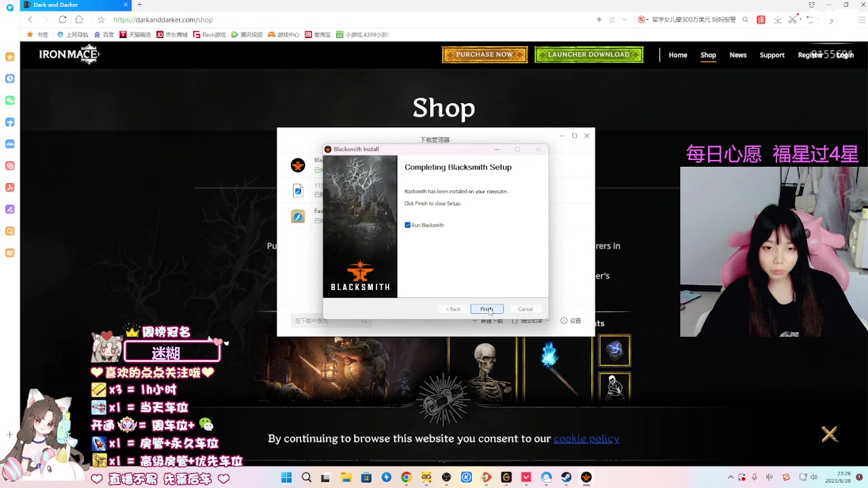
Task: Open the News navigation item
Action: tap(738, 55)
